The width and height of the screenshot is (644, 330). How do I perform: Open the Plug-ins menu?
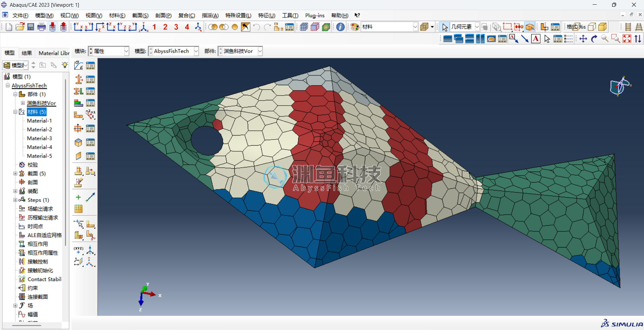point(315,15)
